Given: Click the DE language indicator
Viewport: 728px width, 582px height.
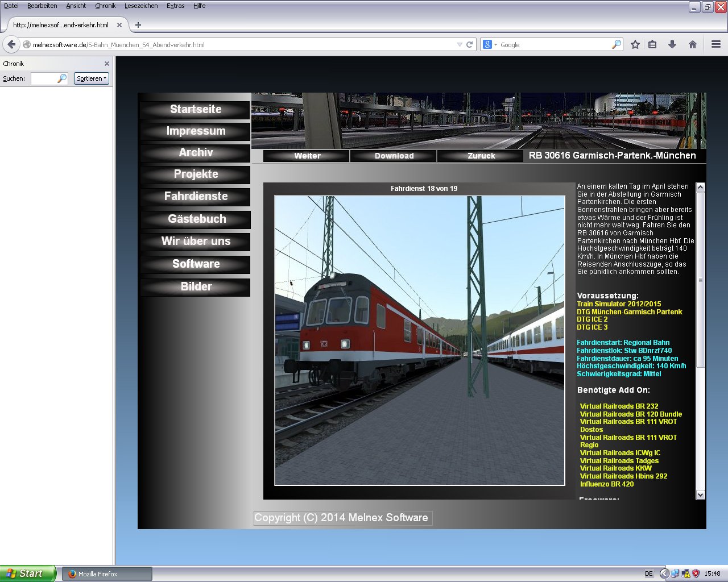Looking at the screenshot, I should 649,573.
